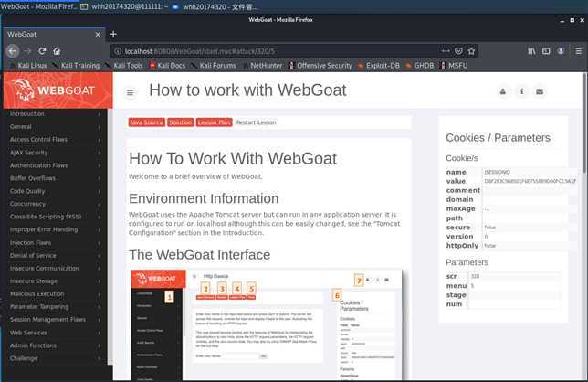Toggle the Firefox sidebar icon
This screenshot has height=382, width=588.
coord(546,50)
